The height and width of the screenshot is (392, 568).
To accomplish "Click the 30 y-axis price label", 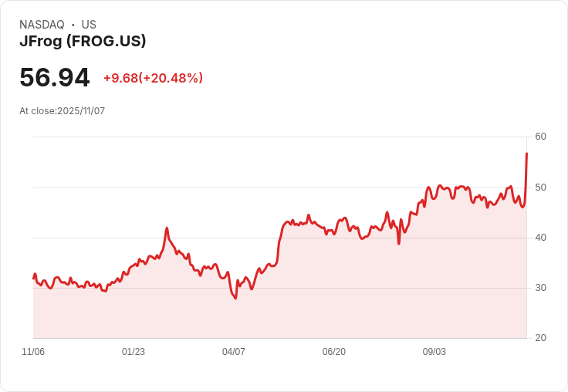I will pos(541,288).
